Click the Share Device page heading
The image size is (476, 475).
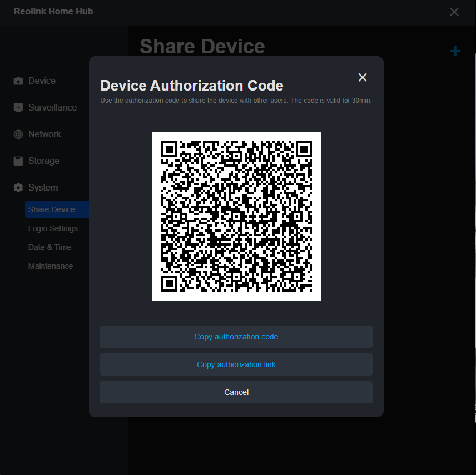click(202, 46)
